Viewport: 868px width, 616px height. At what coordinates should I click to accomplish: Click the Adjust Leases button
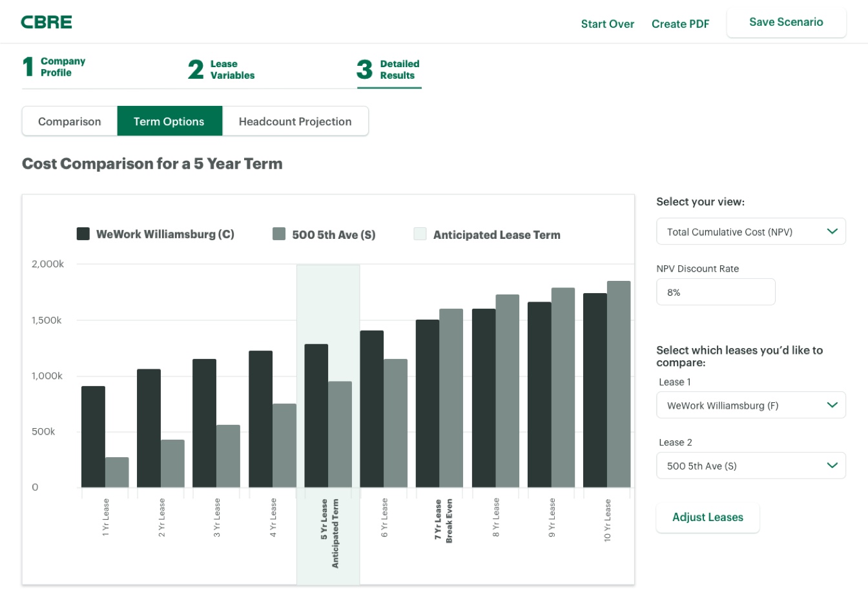click(708, 517)
